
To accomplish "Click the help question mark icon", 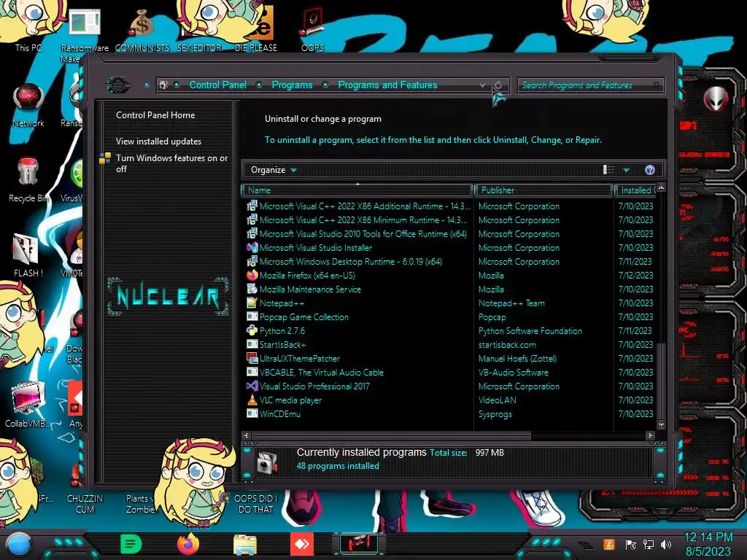I will (650, 170).
